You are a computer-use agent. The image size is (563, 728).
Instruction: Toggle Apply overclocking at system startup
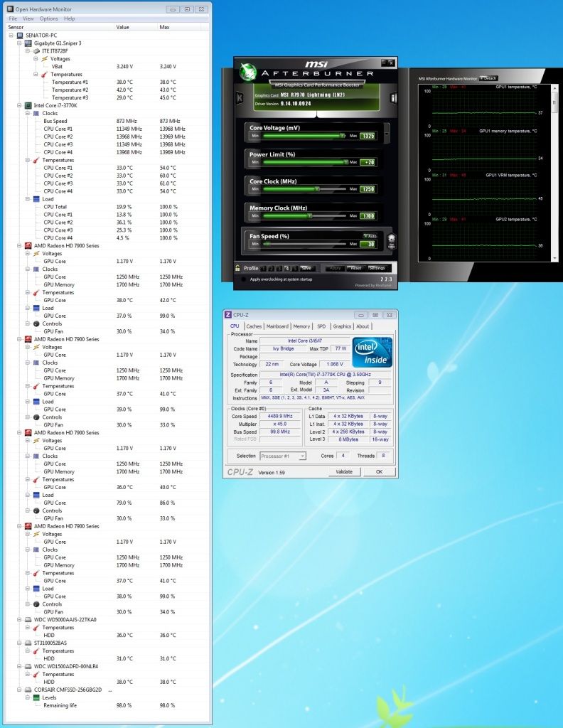244,279
